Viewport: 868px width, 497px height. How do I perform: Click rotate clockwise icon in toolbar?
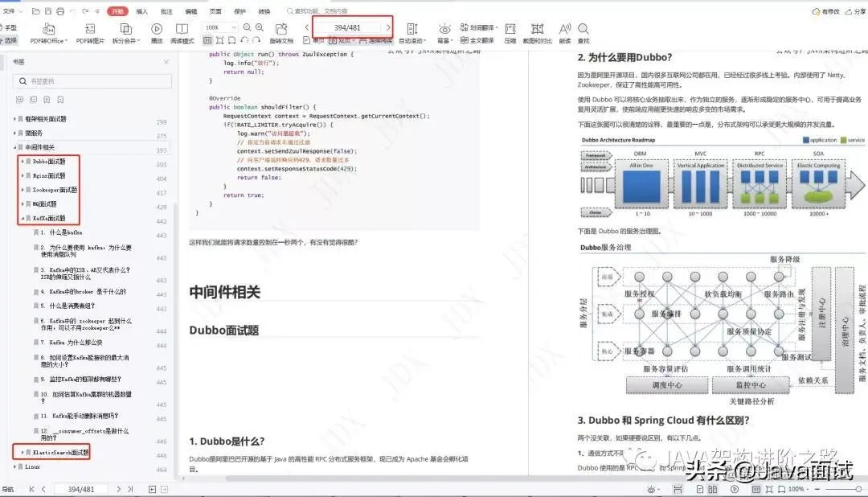tap(256, 40)
